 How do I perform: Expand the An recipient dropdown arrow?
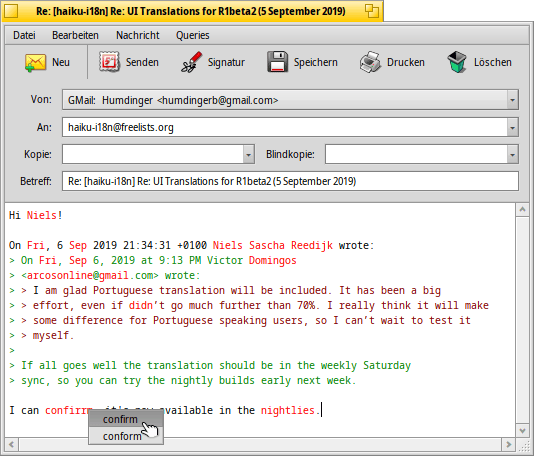[513, 127]
